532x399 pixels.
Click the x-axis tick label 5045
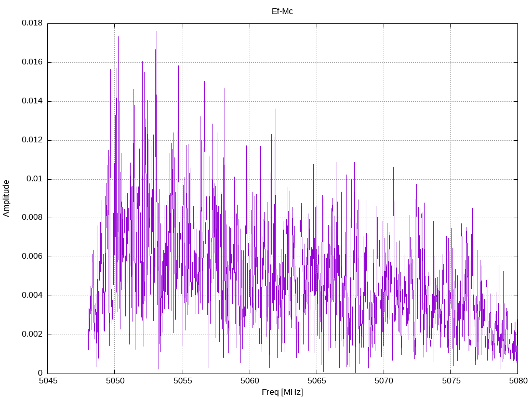tap(48, 381)
